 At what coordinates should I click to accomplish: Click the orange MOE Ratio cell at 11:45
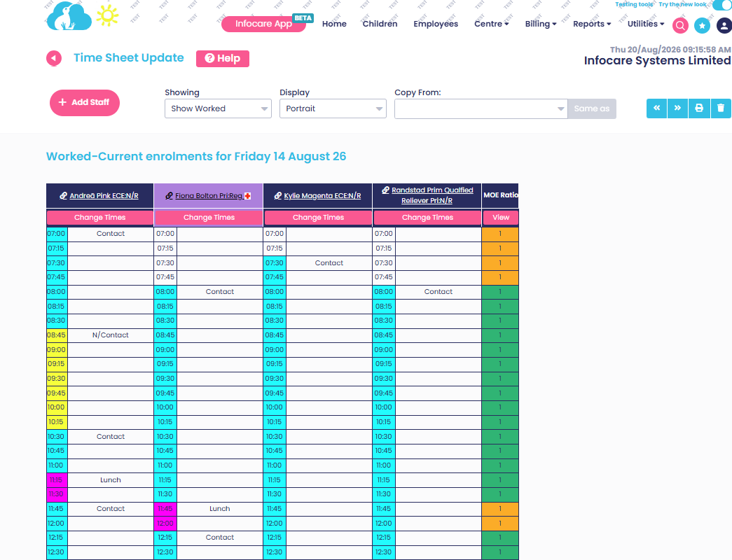500,509
